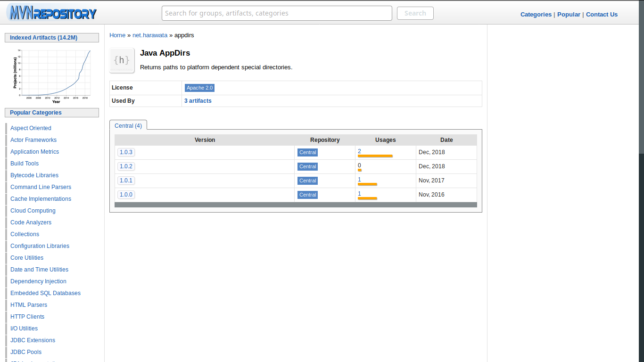Open the Bytecode Libraries category

[x=34, y=175]
